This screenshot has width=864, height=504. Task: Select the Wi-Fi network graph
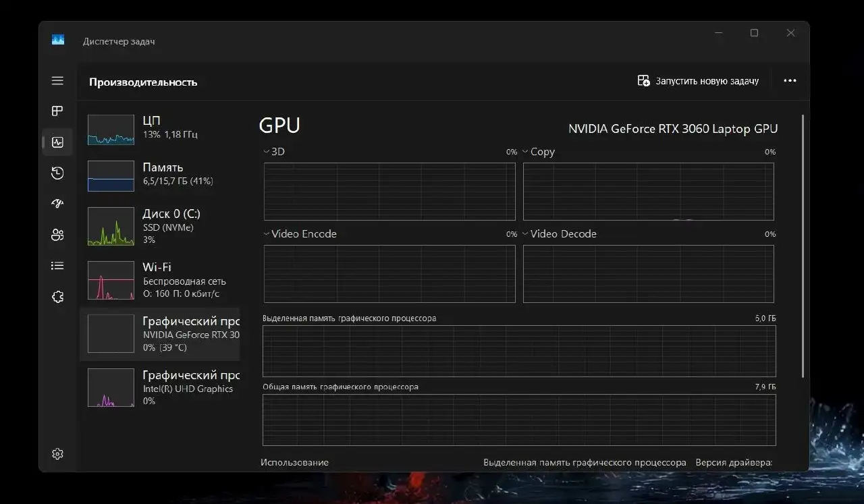162,279
